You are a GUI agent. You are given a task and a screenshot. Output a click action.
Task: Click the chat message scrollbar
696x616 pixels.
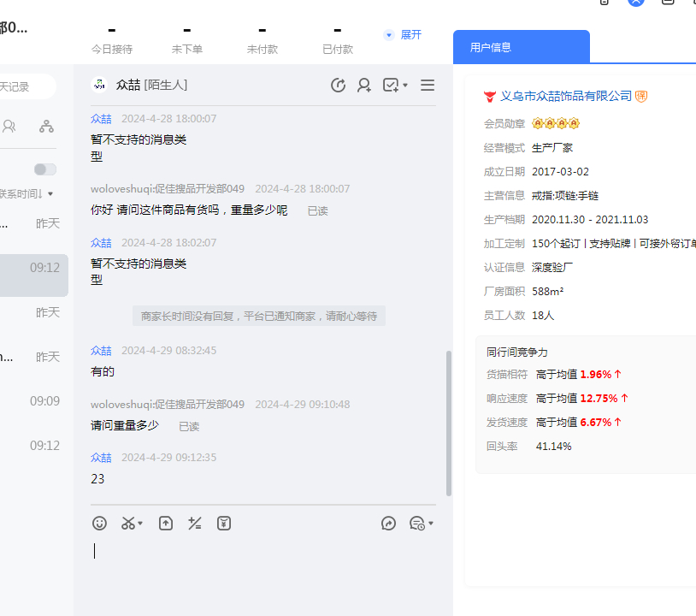coord(448,423)
